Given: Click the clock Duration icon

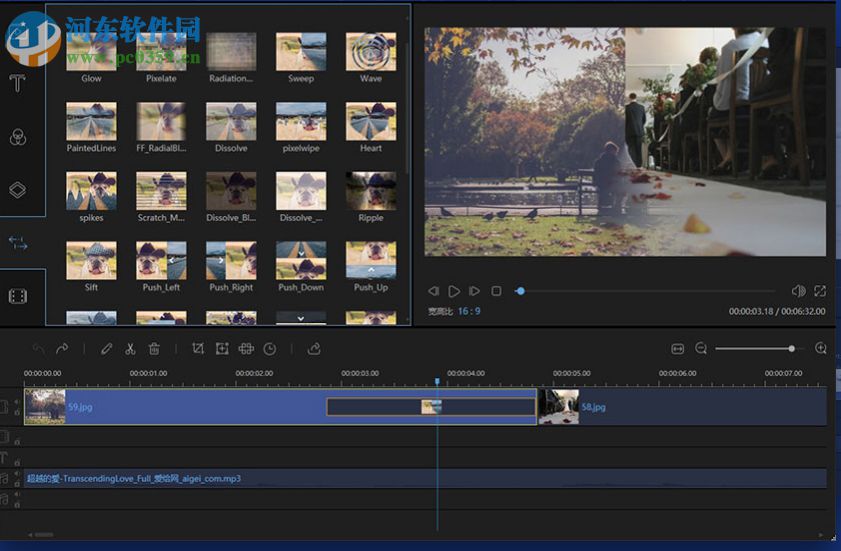Looking at the screenshot, I should (270, 348).
